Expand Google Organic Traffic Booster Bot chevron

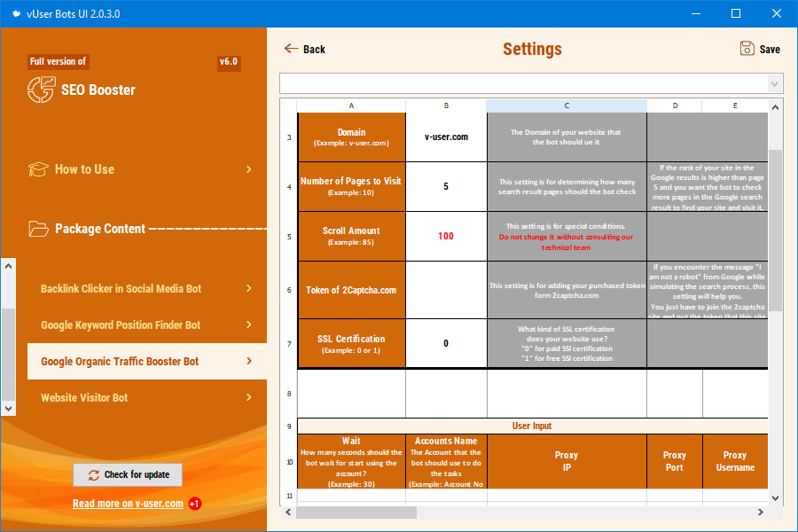coord(249,361)
